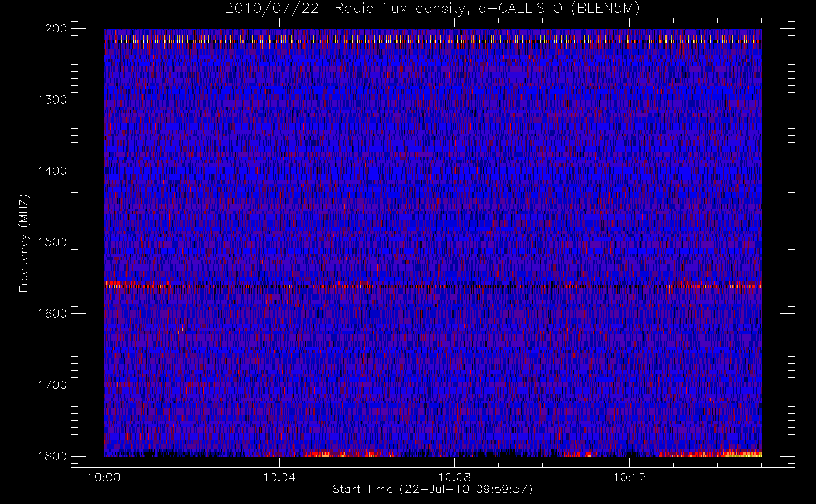
Task: Click the 1400 frequency tick label
Action: [52, 171]
